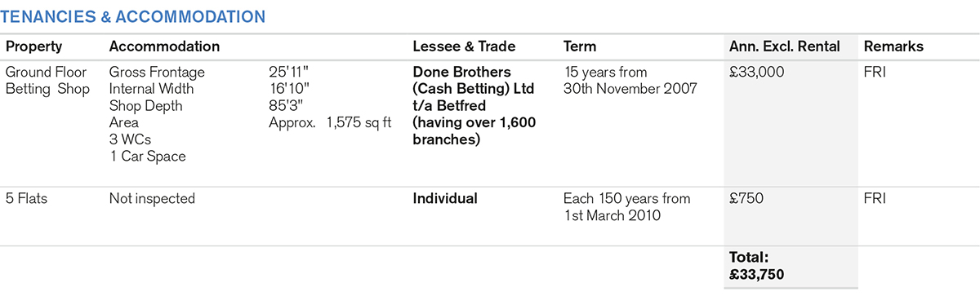The width and height of the screenshot is (980, 296).
Task: Click the Done Brothers lessee name
Action: point(461,73)
